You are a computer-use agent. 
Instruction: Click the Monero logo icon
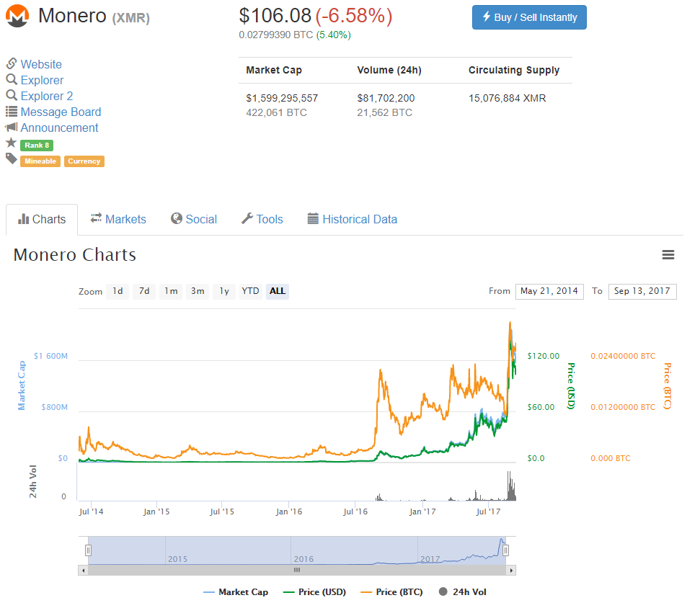(x=16, y=15)
